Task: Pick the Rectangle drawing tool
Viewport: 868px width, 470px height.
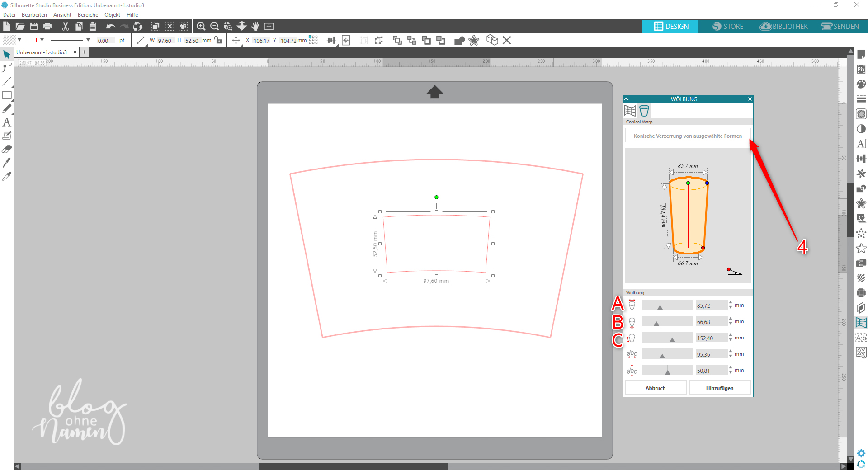Action: point(7,95)
